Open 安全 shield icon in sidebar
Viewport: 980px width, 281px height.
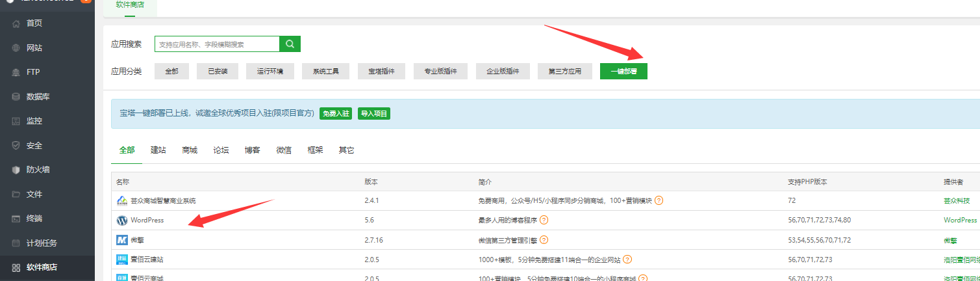coord(16,146)
